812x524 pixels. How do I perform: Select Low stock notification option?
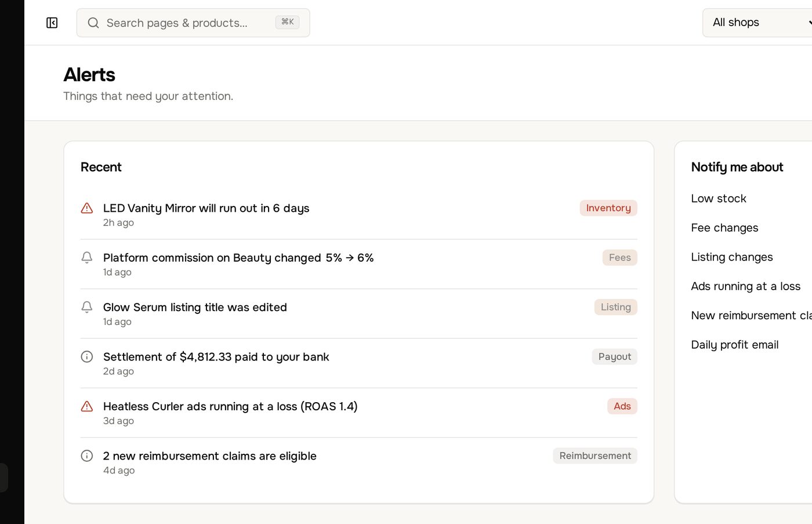click(719, 198)
